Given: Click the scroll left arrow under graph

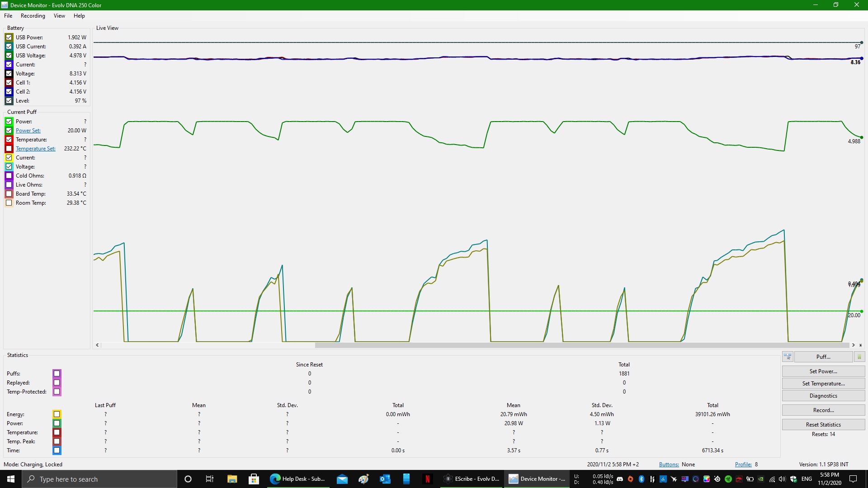Looking at the screenshot, I should coord(97,345).
